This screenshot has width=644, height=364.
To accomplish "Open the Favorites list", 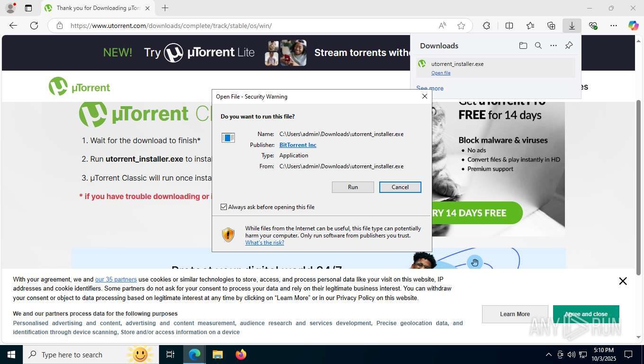I will pos(530,26).
